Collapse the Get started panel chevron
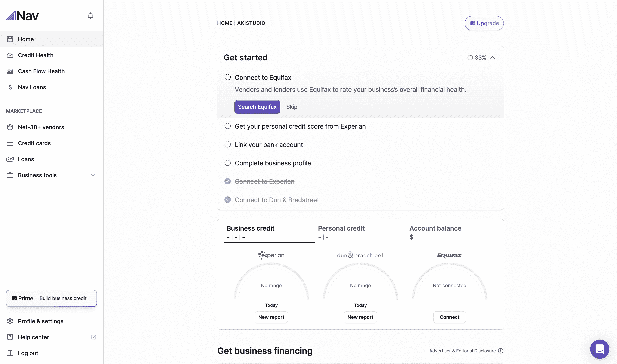 coord(492,58)
